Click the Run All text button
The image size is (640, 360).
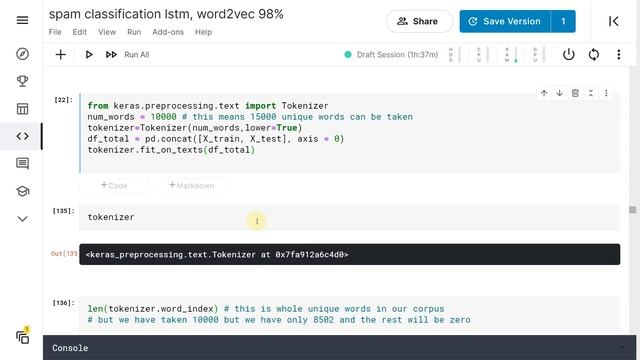pyautogui.click(x=137, y=55)
